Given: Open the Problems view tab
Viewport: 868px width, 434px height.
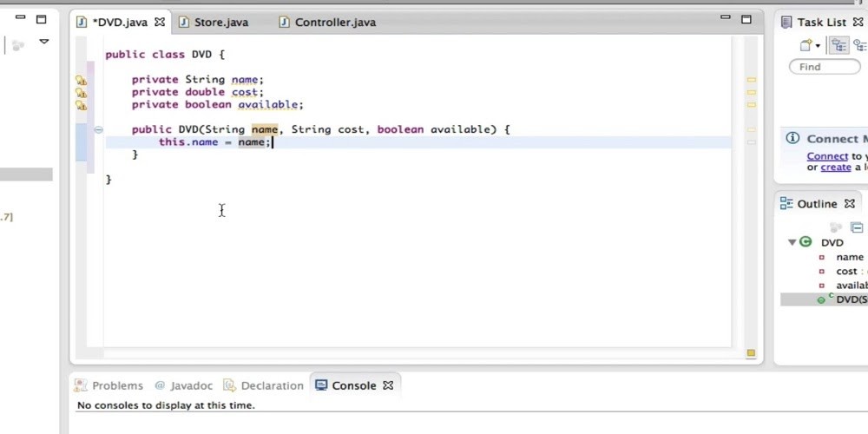Looking at the screenshot, I should 108,385.
